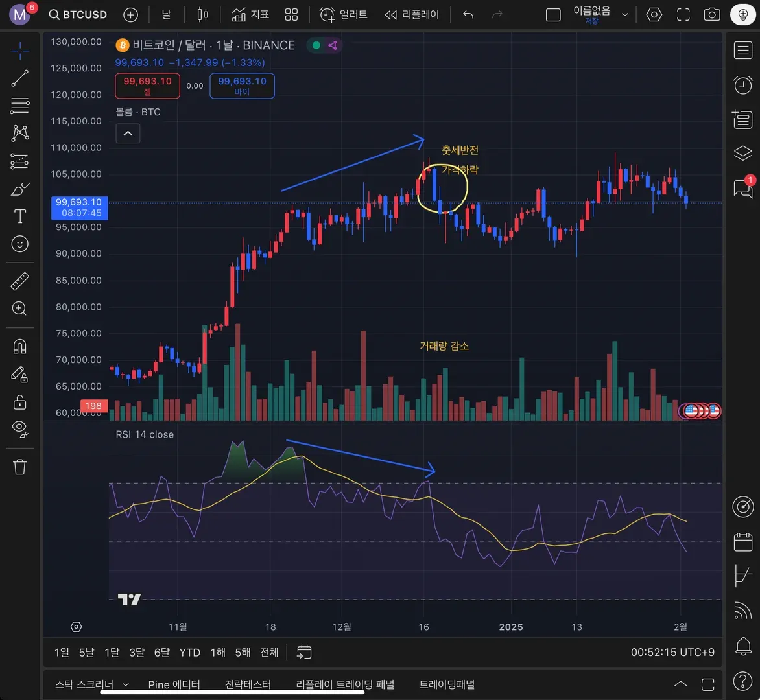This screenshot has height=700, width=760.
Task: Toggle the green market status dot
Action: [316, 45]
